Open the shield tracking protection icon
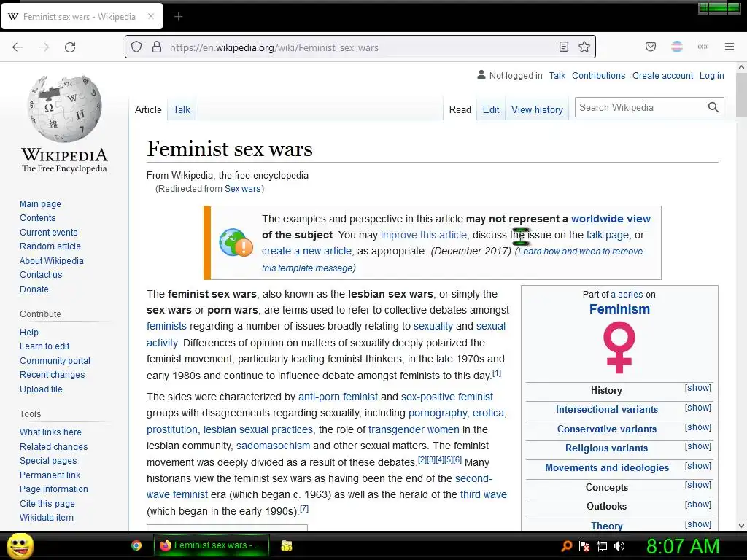This screenshot has width=747, height=560. pyautogui.click(x=136, y=47)
